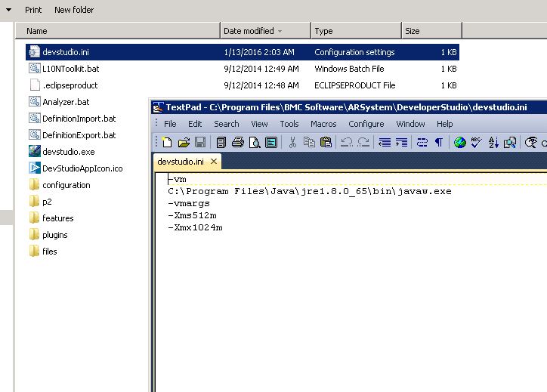This screenshot has width=547, height=392.
Task: Select the devstudio.exe file
Action: pyautogui.click(x=68, y=152)
